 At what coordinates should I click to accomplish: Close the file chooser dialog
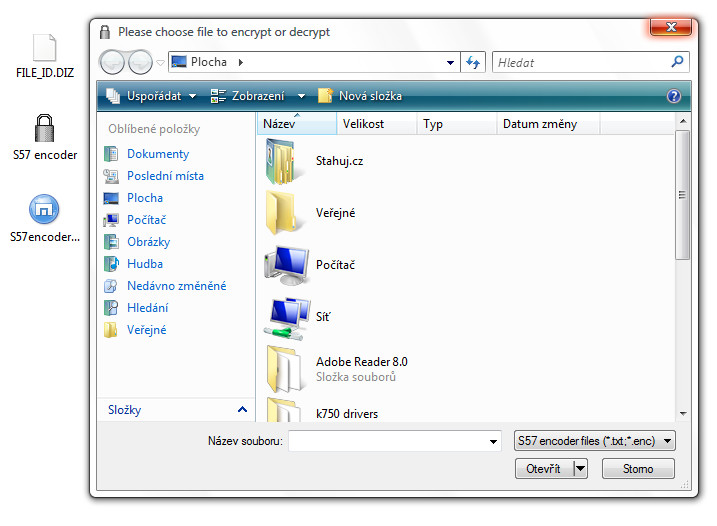(671, 27)
